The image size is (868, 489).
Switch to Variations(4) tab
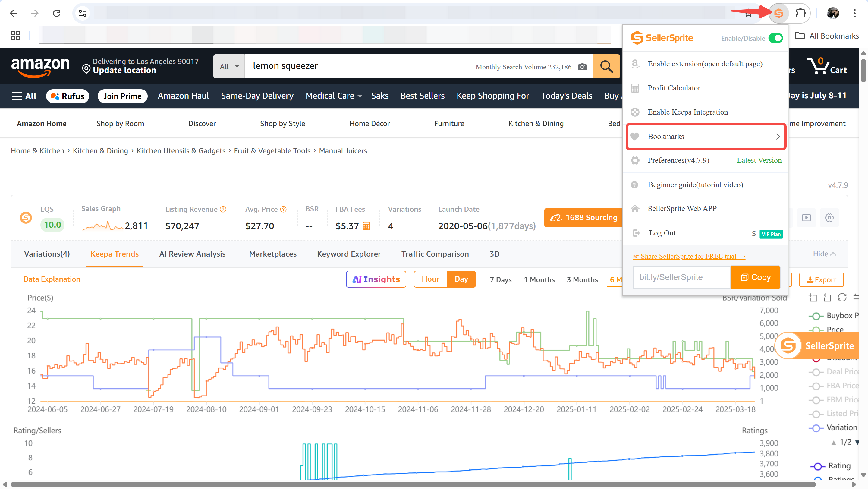[x=47, y=254]
